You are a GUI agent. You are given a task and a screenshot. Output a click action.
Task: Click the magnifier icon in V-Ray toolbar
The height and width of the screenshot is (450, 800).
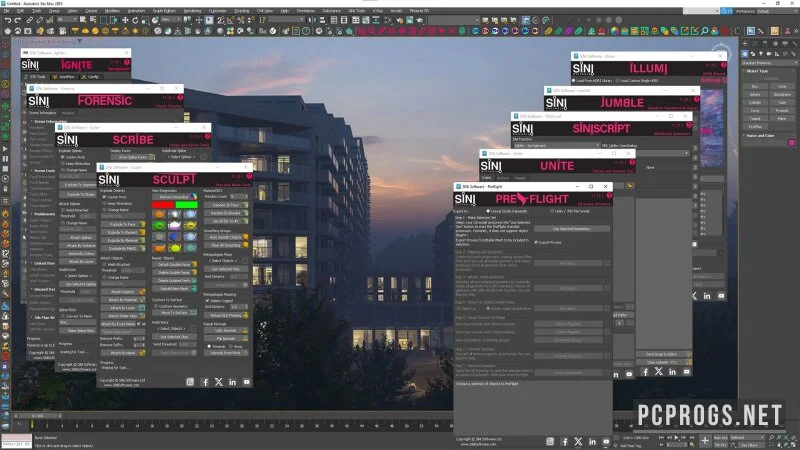[x=705, y=31]
